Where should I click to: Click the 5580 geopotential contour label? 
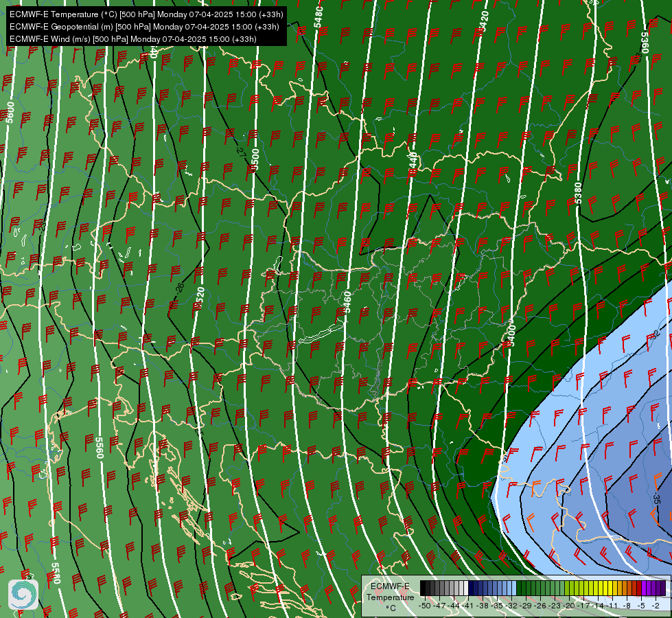click(56, 573)
